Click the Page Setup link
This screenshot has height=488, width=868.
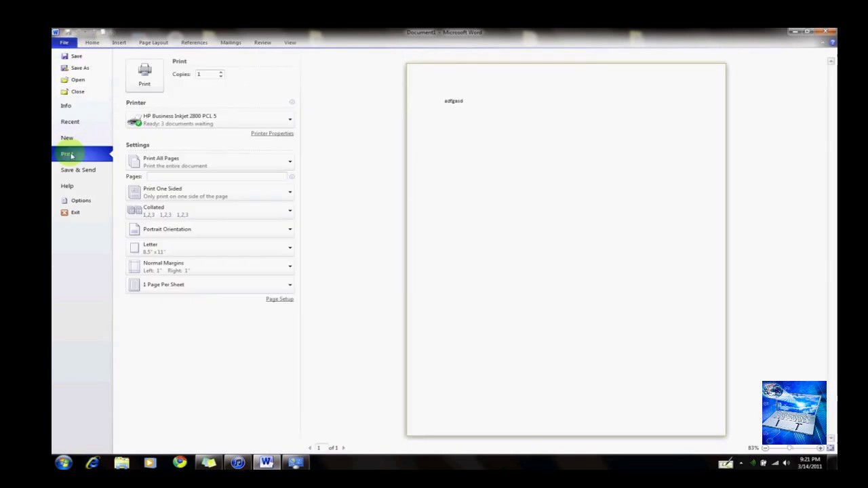click(x=279, y=299)
